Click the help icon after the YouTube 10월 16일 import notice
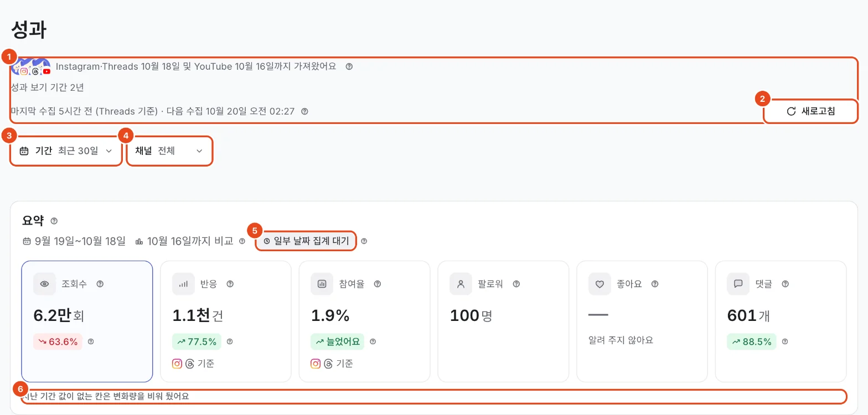 point(349,66)
